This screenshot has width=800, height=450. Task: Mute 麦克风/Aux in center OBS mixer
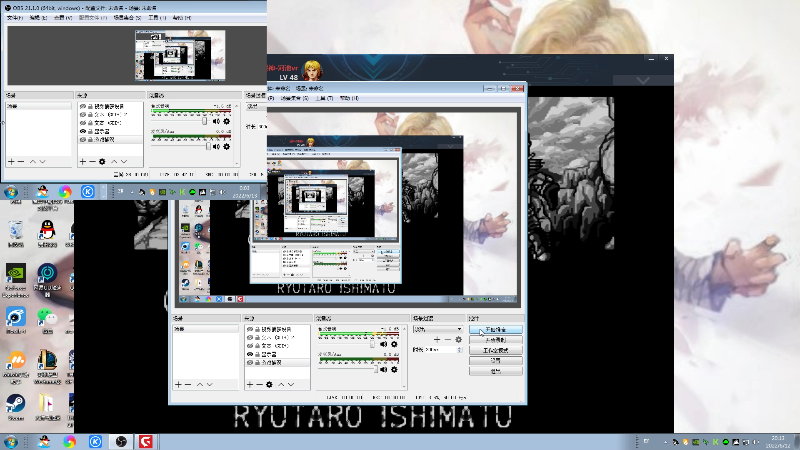[x=384, y=369]
